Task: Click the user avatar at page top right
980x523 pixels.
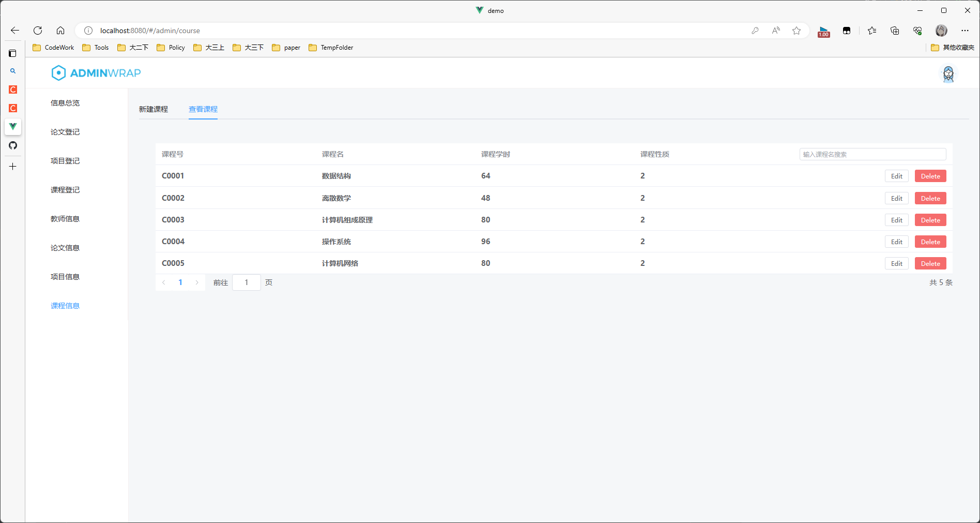Action: pos(948,73)
